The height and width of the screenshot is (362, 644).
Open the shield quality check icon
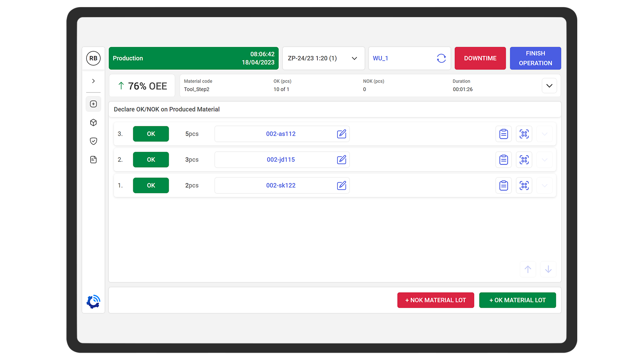click(x=93, y=141)
